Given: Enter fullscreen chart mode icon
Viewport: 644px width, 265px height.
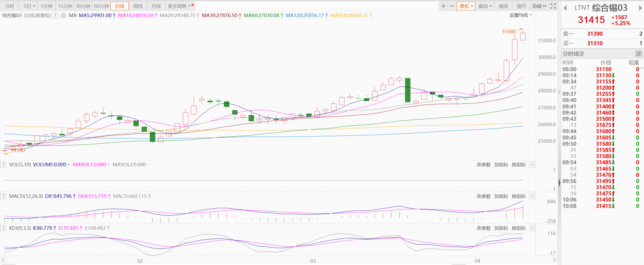Looking at the screenshot, I should coord(553,6).
